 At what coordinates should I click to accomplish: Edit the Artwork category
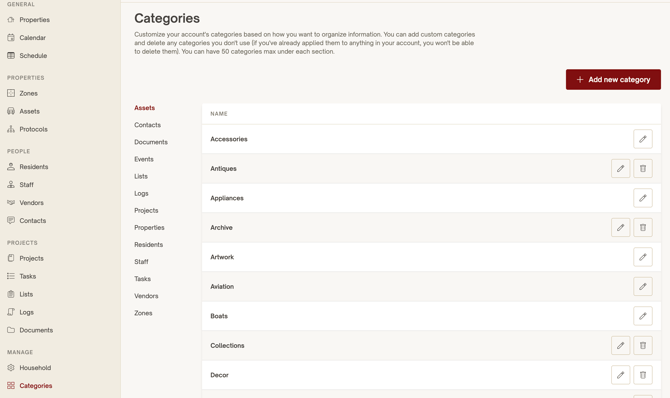(x=643, y=257)
